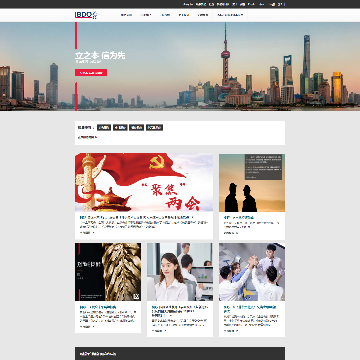Click the read-more link under wheat article
This screenshot has width=360, height=360.
(x=87, y=327)
